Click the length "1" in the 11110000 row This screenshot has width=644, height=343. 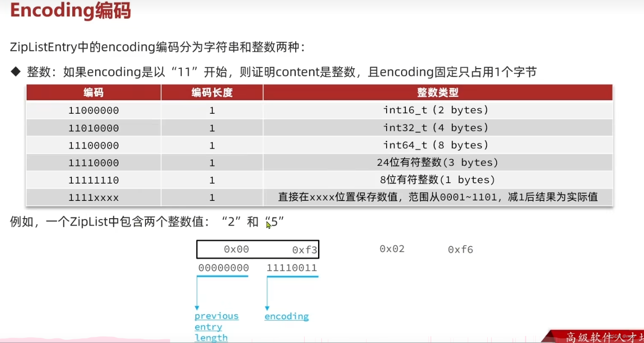[x=212, y=163]
